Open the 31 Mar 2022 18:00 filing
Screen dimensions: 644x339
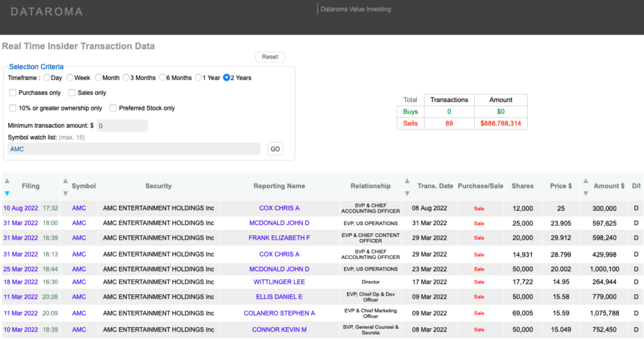pyautogui.click(x=21, y=223)
